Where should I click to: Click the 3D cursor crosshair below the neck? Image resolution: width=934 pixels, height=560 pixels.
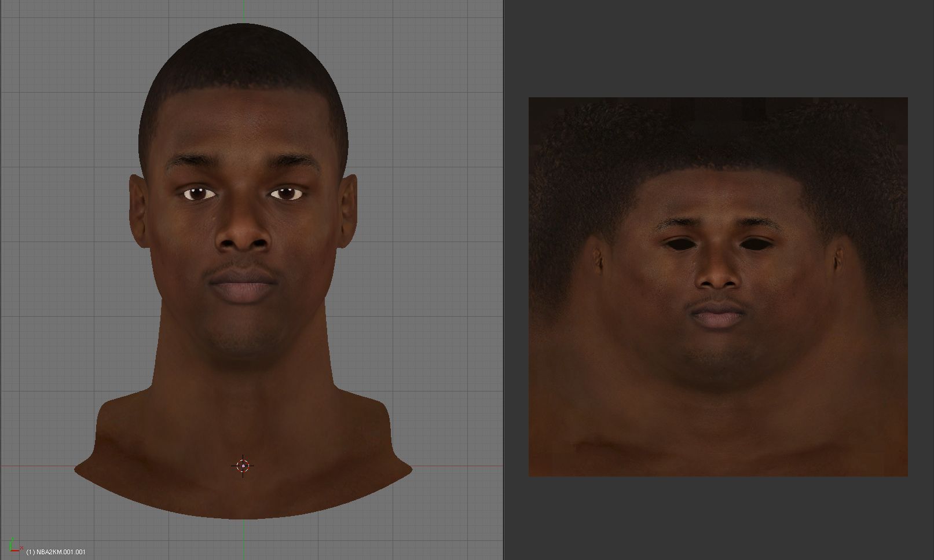tap(243, 466)
